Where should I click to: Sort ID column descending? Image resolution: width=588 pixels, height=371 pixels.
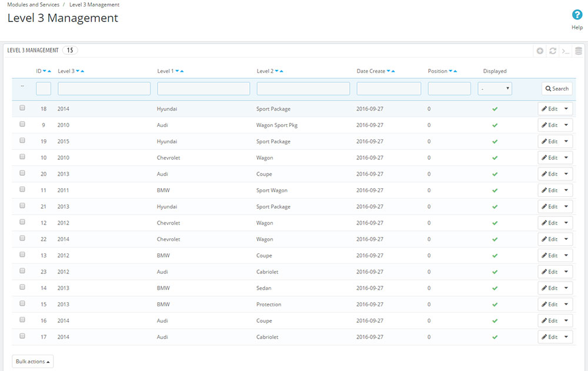coord(44,71)
